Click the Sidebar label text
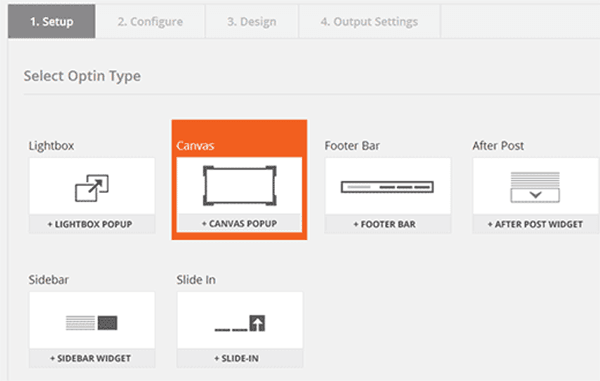Viewport: 600px width, 381px height. click(49, 280)
